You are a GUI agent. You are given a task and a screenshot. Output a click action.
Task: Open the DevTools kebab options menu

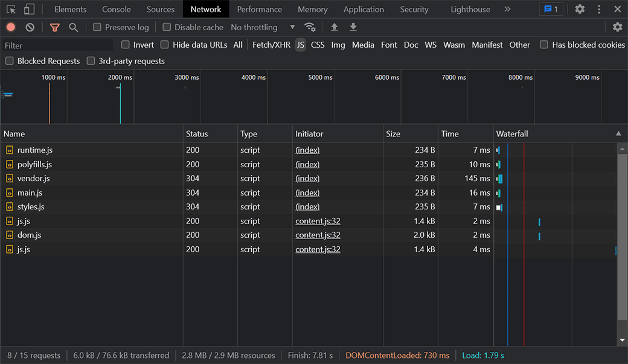click(599, 9)
